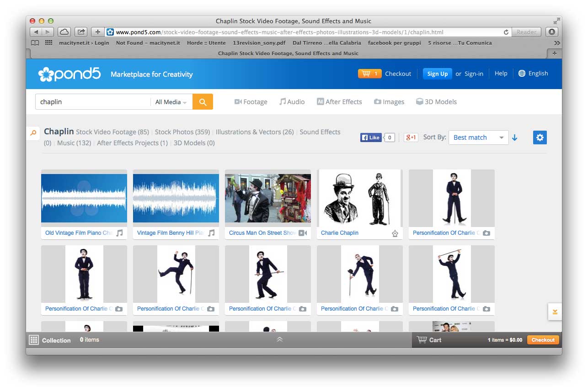Open the Circus Man On Street Show thumbnail

[268, 198]
